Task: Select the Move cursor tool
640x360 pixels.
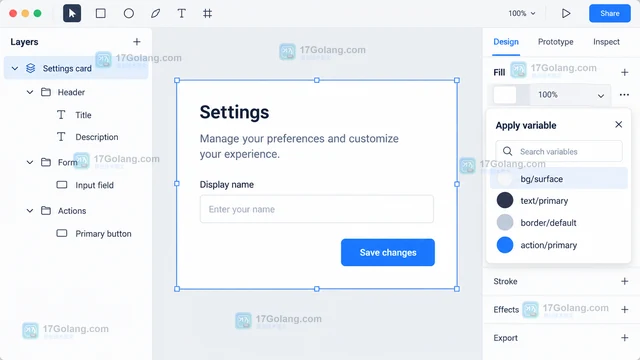Action: (72, 13)
